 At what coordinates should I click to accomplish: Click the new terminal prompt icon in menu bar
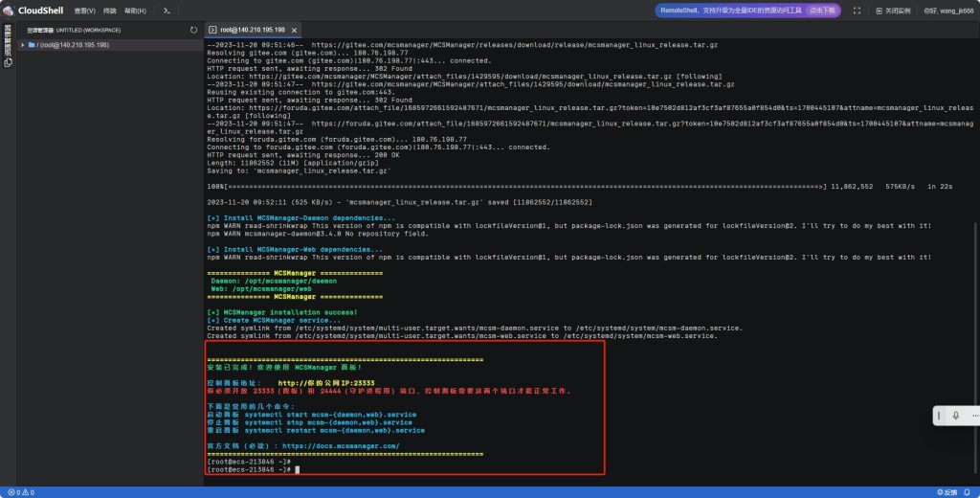(x=167, y=11)
